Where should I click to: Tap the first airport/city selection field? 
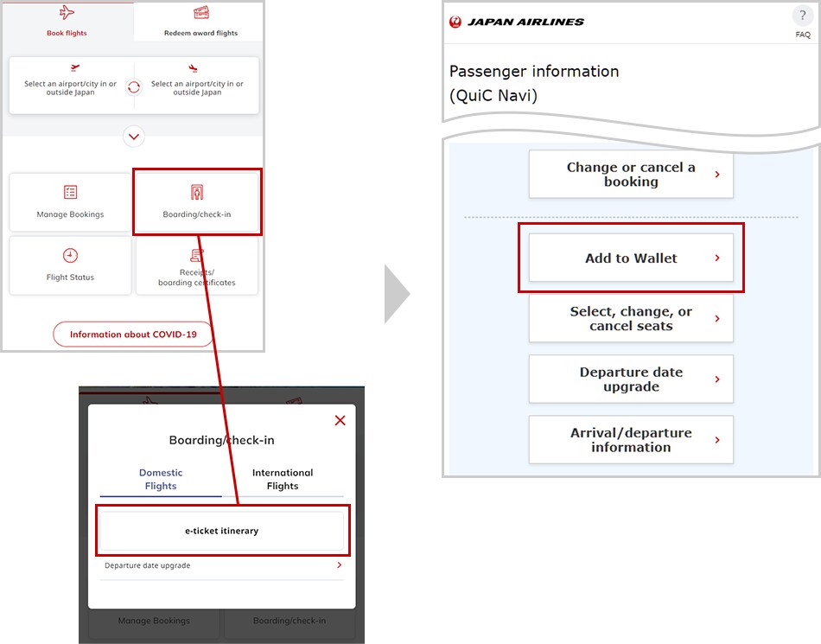pyautogui.click(x=69, y=86)
